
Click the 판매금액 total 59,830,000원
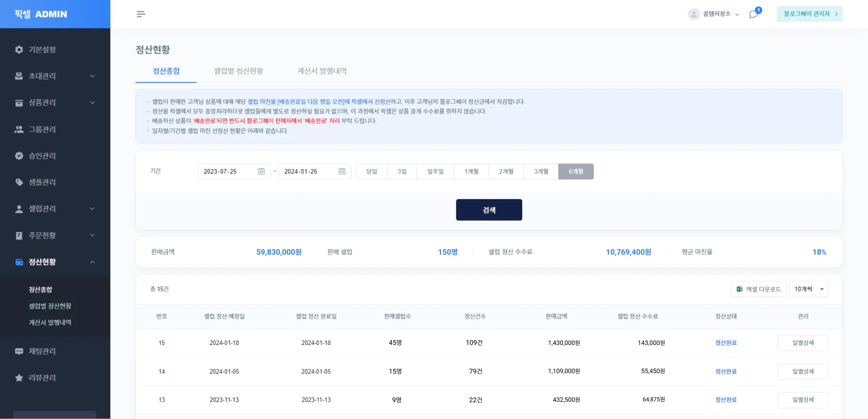(279, 252)
